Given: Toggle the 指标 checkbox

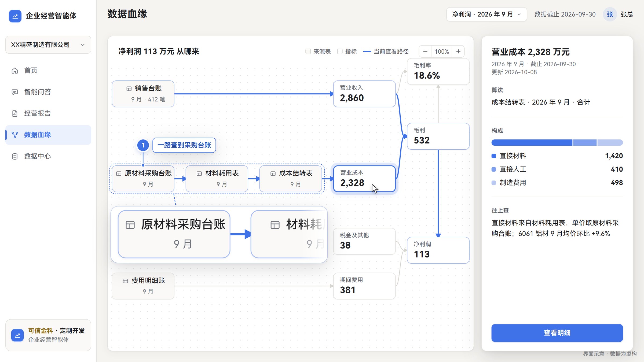Looking at the screenshot, I should tap(340, 51).
